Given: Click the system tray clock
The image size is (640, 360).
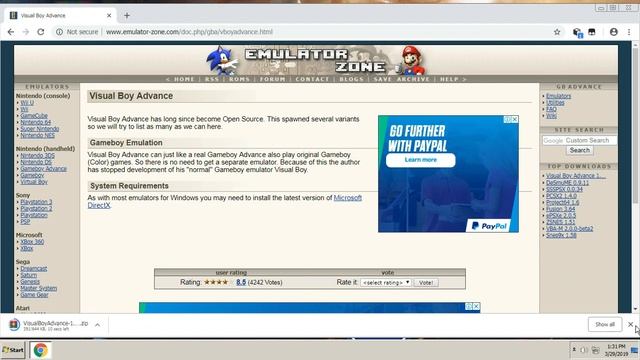Looking at the screenshot, I should pos(616,350).
